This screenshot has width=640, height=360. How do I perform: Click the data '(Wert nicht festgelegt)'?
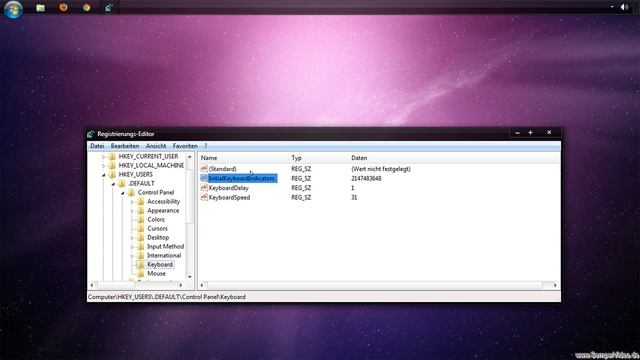click(381, 169)
